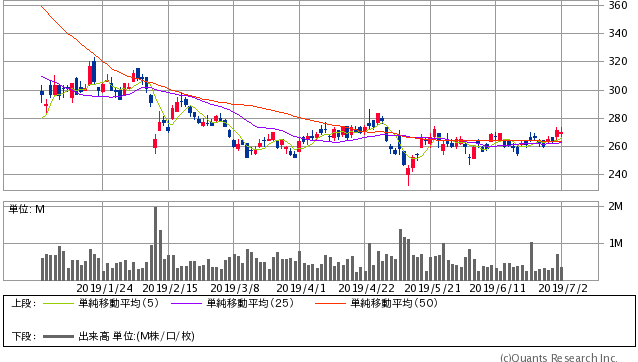Select the 単純移動平均(25) legend label

[250, 303]
